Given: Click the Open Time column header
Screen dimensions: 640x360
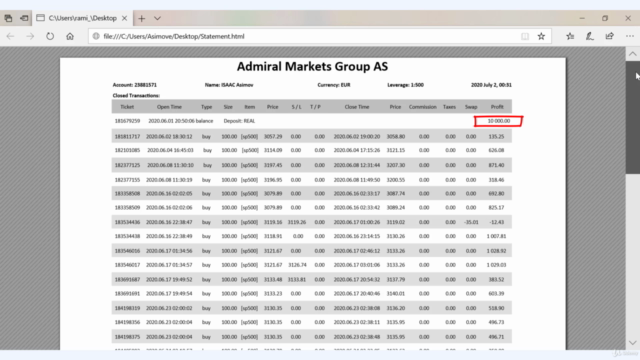Looking at the screenshot, I should 169,107.
